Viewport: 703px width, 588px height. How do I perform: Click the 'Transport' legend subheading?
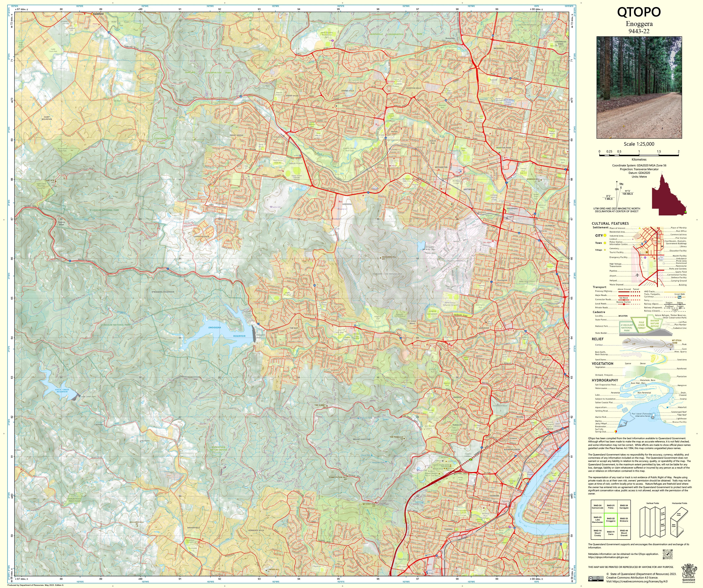[x=600, y=287]
